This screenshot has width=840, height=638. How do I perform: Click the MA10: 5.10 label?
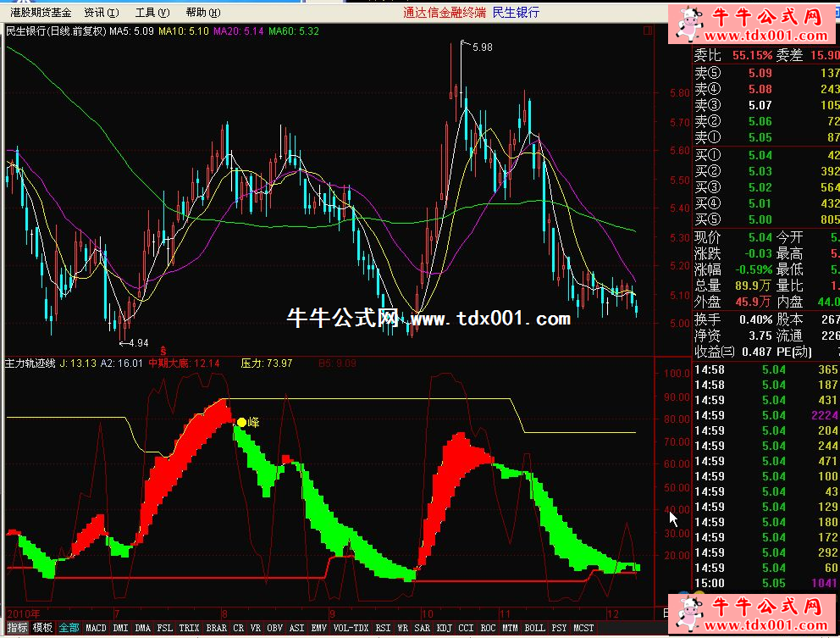[184, 31]
